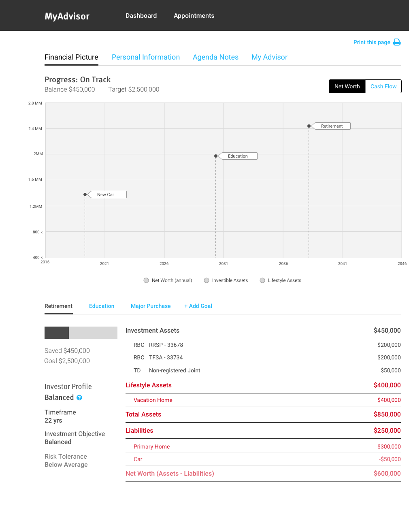Add a new goal with + Add Goal
409x532 pixels.
click(x=198, y=306)
